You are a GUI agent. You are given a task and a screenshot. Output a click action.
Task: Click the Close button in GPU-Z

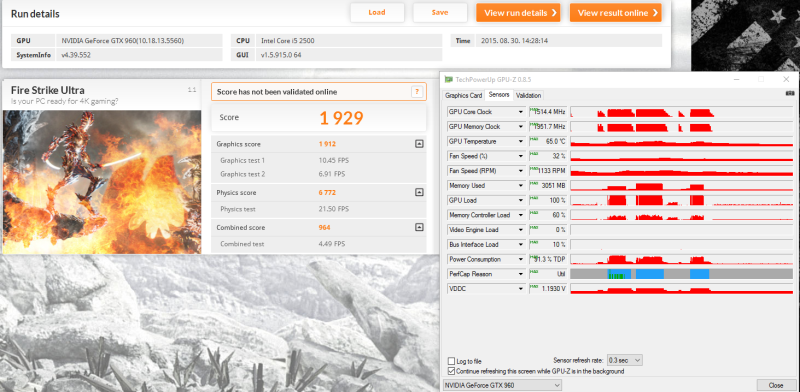pyautogui.click(x=776, y=385)
